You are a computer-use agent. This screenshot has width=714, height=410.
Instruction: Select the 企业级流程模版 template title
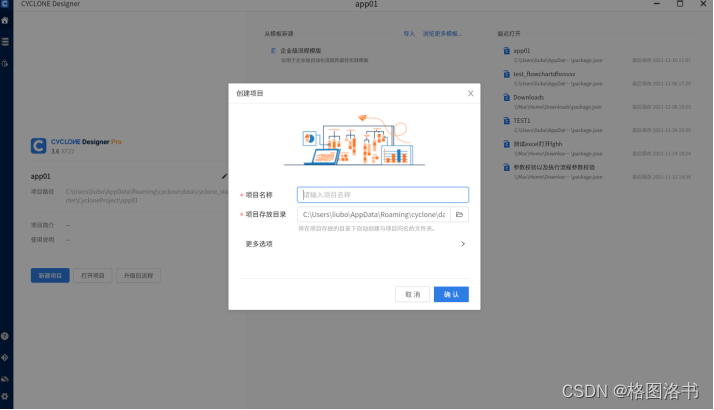tap(301, 51)
